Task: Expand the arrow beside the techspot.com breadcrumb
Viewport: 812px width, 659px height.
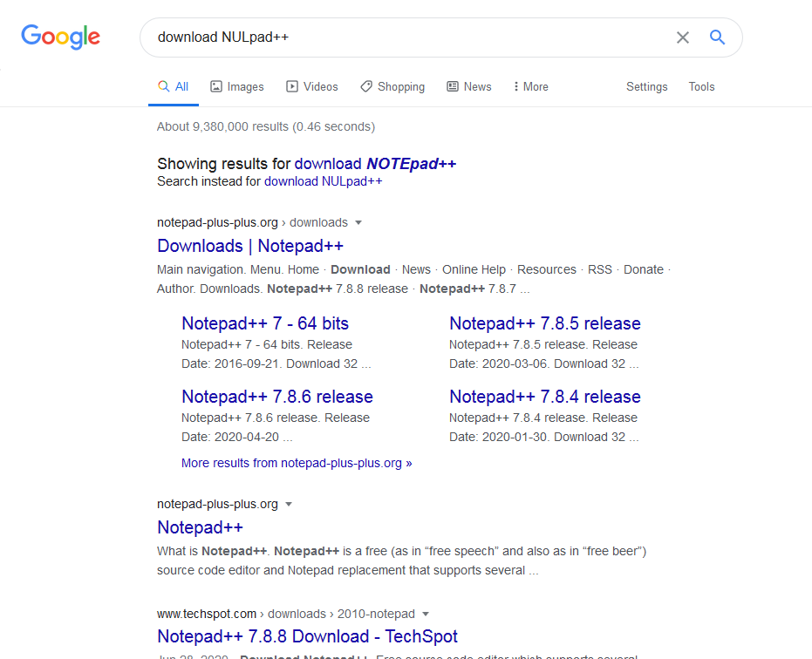Action: (425, 614)
